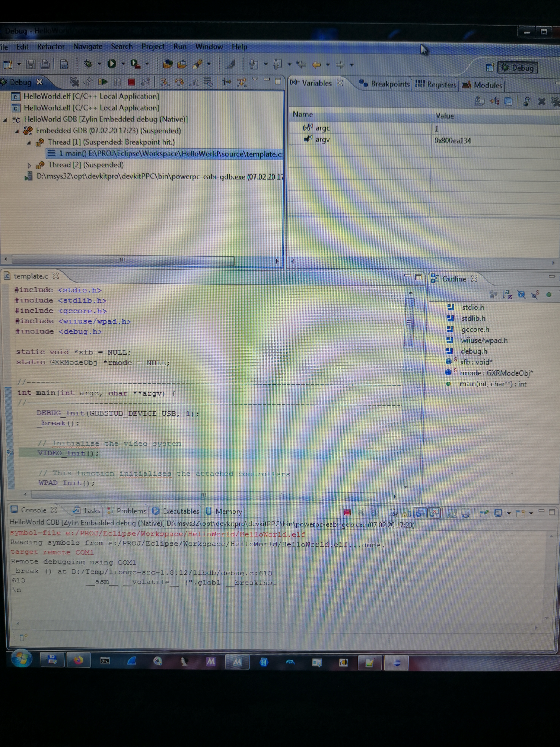Open the New wizard dropdown arrow

point(19,64)
